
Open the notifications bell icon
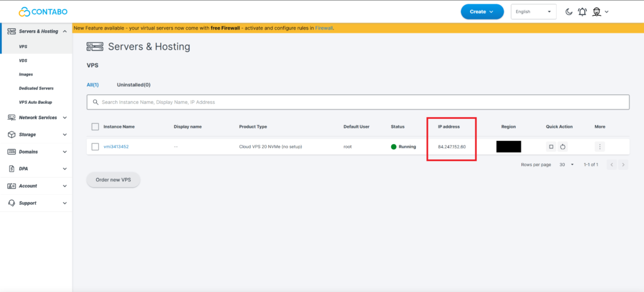pyautogui.click(x=582, y=12)
